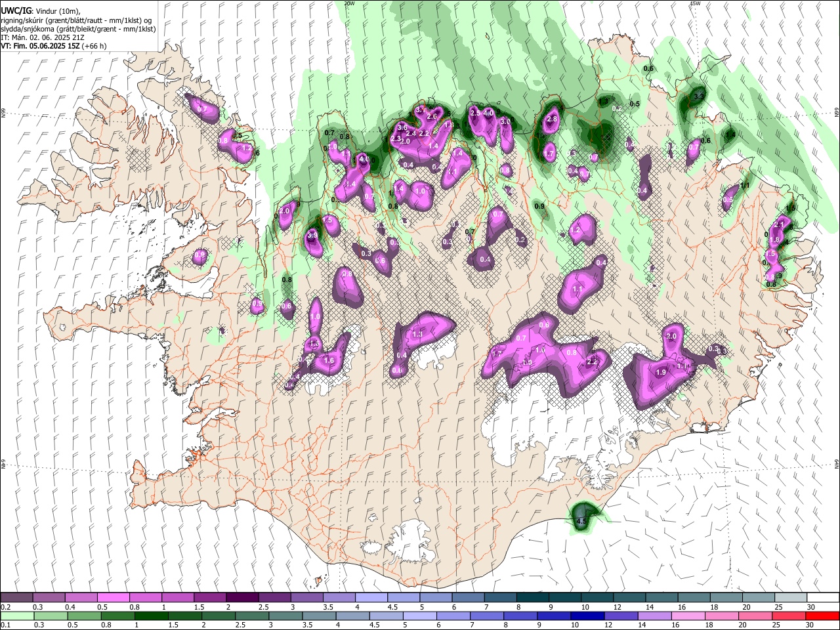This screenshot has height=630, width=840.
Task: Select the palest green first rain legend swatch
Action: [x=16, y=616]
